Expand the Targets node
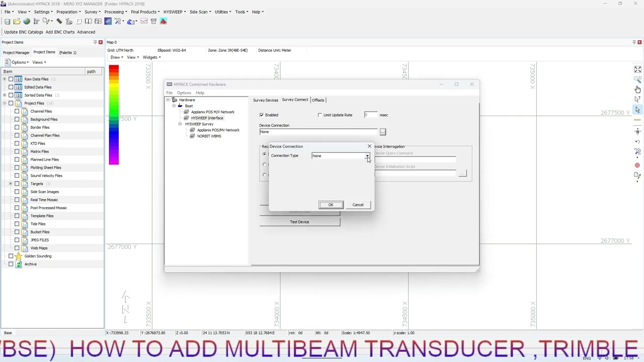Image resolution: width=644 pixels, height=362 pixels. (11, 184)
